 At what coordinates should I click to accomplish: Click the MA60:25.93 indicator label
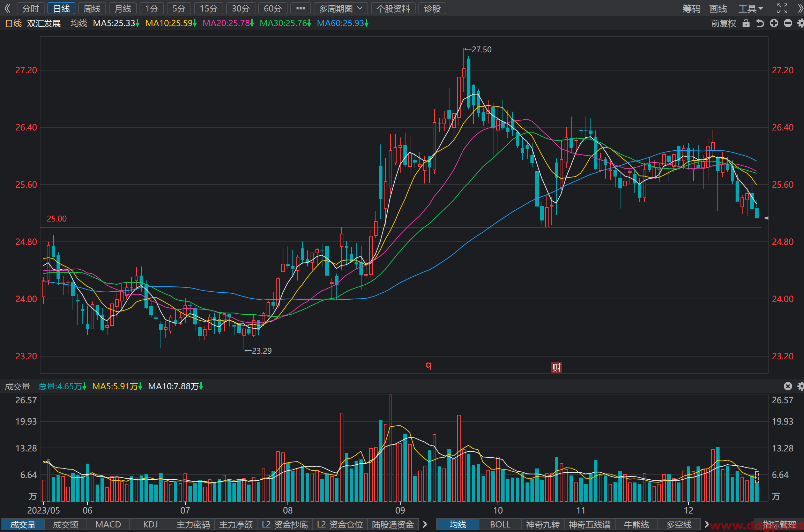(343, 23)
